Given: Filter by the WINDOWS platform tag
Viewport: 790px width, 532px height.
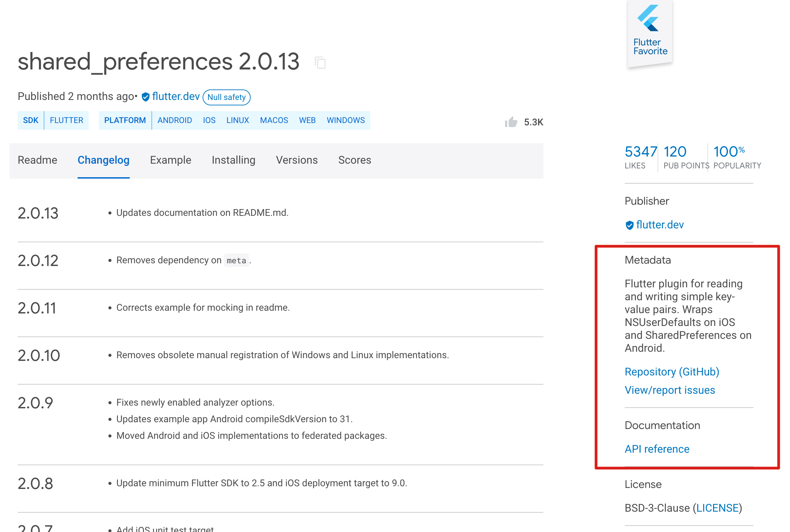Looking at the screenshot, I should (x=346, y=120).
